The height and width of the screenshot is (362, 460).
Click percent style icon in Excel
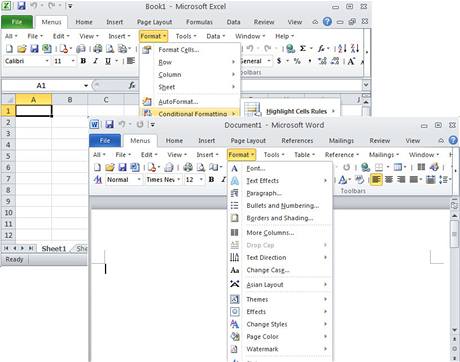[x=297, y=61]
